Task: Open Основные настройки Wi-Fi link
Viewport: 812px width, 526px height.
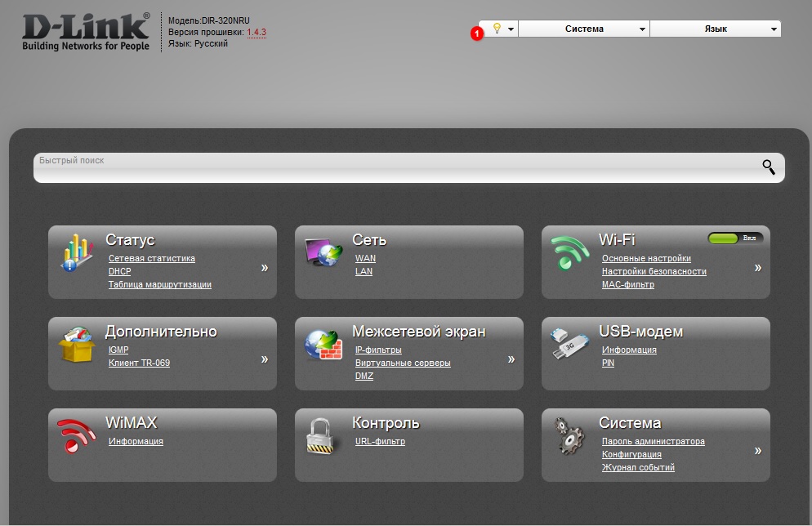Action: tap(646, 258)
